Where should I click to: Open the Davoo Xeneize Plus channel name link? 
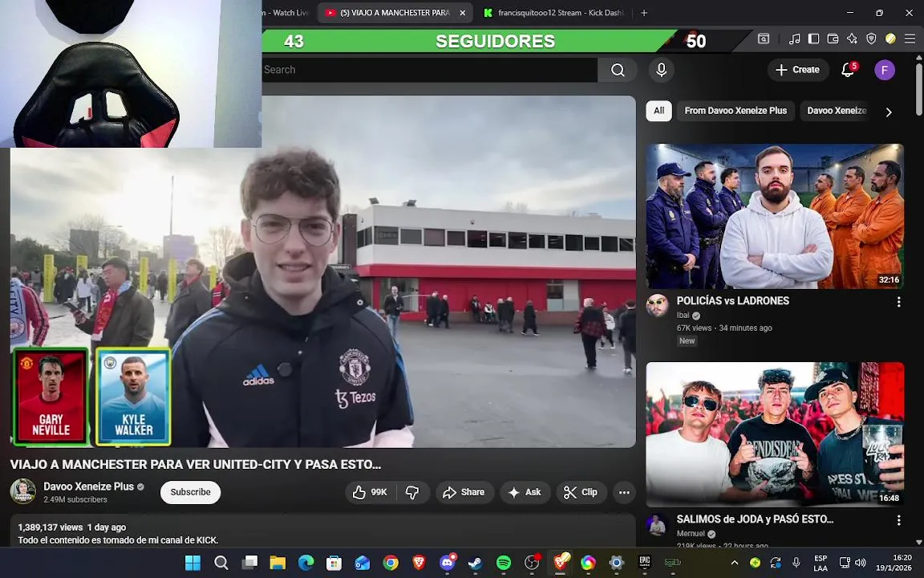pos(88,486)
